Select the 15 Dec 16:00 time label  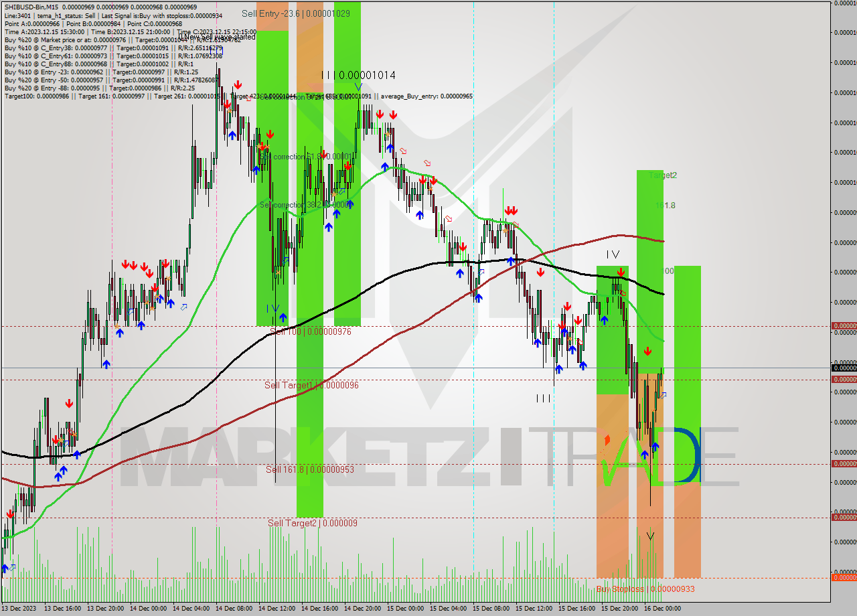pyautogui.click(x=576, y=609)
